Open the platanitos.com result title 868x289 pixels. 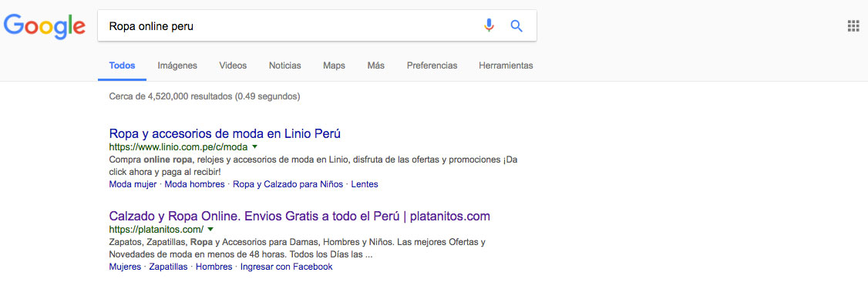tap(299, 216)
